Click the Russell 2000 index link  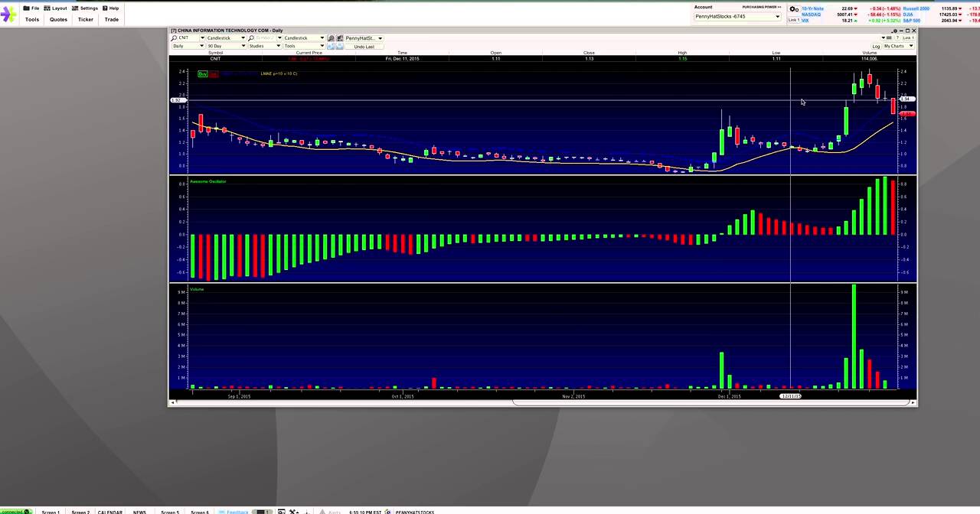click(x=916, y=8)
